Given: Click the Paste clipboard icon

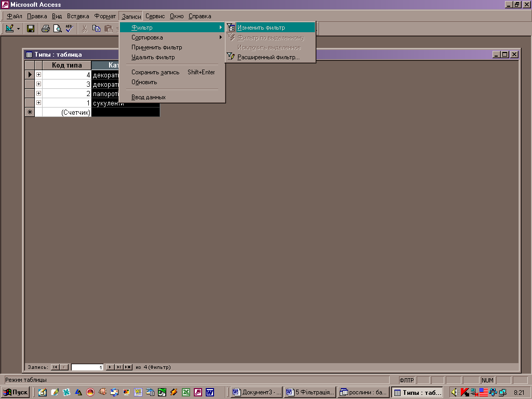Looking at the screenshot, I should (x=108, y=29).
